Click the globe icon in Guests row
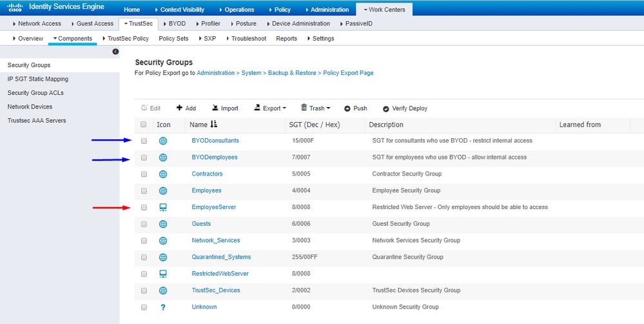 coord(163,224)
